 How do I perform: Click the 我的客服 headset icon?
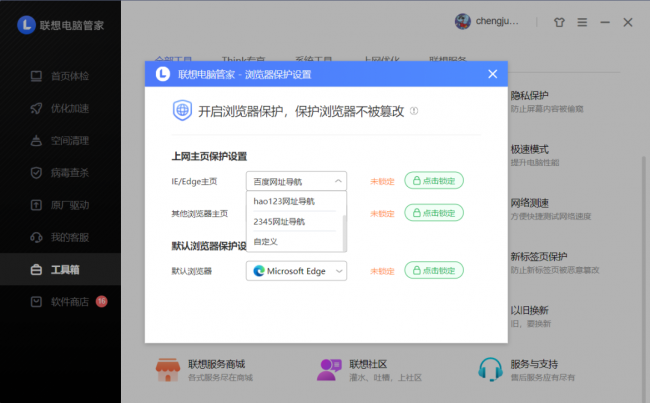tap(36, 237)
